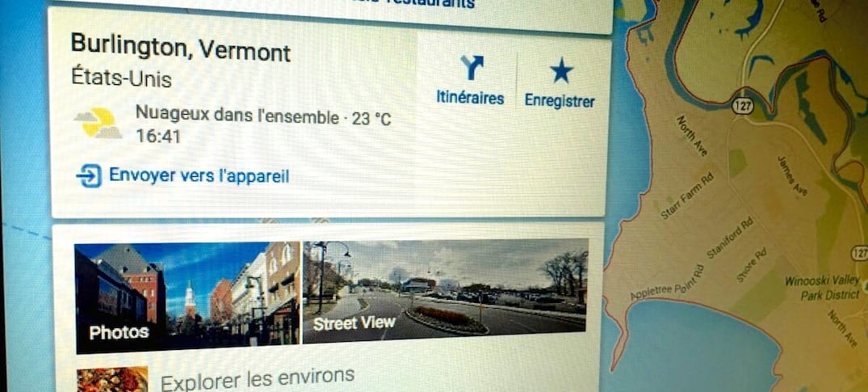This screenshot has width=868, height=392.
Task: Click the James Ave label on map
Action: [793, 176]
